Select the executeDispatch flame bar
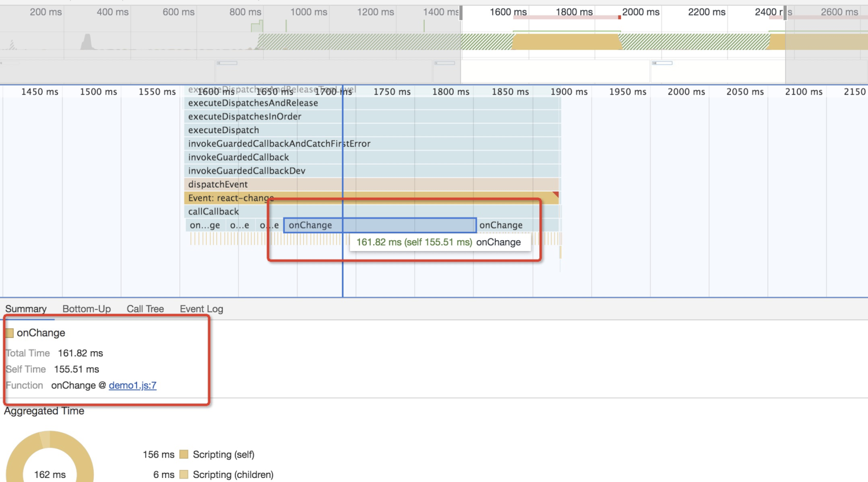Image resolution: width=868 pixels, height=482 pixels. 372,130
